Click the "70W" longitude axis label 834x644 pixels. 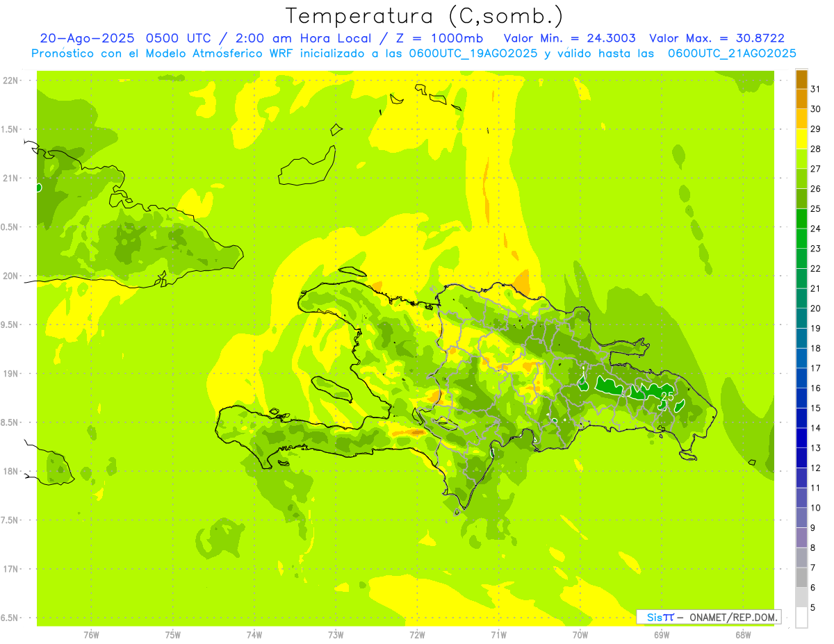580,635
